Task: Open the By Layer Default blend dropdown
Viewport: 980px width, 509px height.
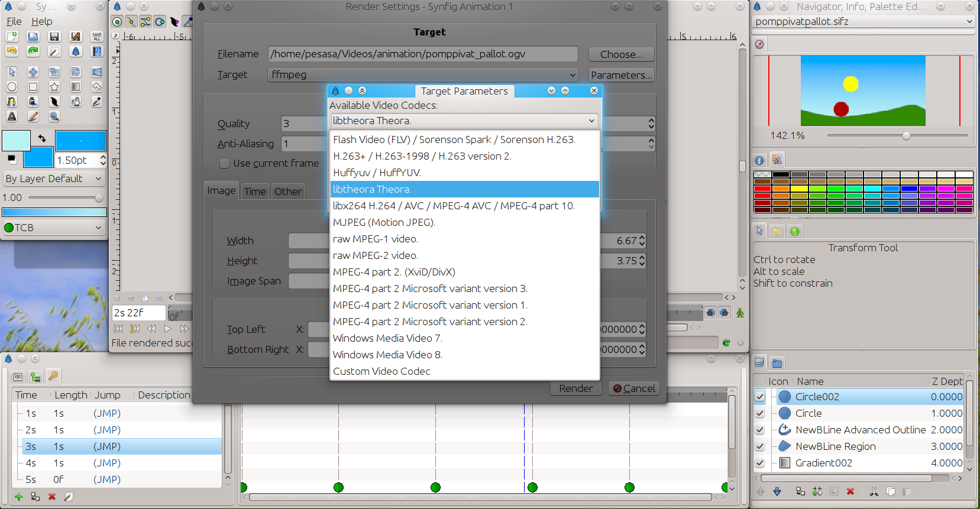Action: click(54, 179)
